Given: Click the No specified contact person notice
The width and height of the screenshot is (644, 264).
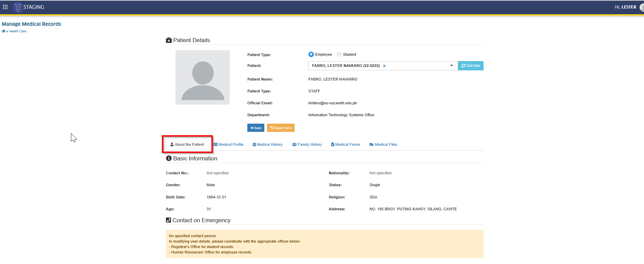Looking at the screenshot, I should 324,244.
